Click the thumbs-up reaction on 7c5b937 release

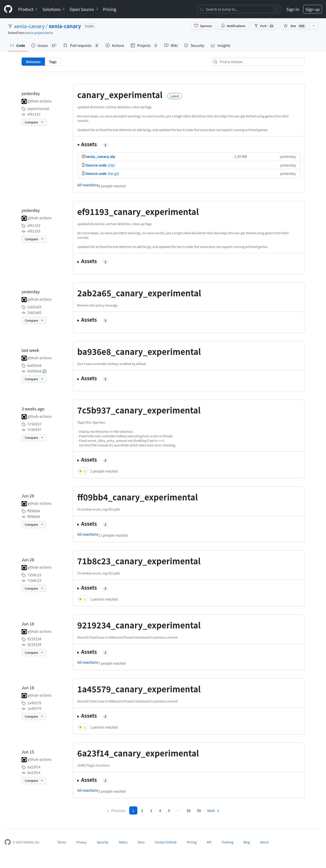coord(82,471)
